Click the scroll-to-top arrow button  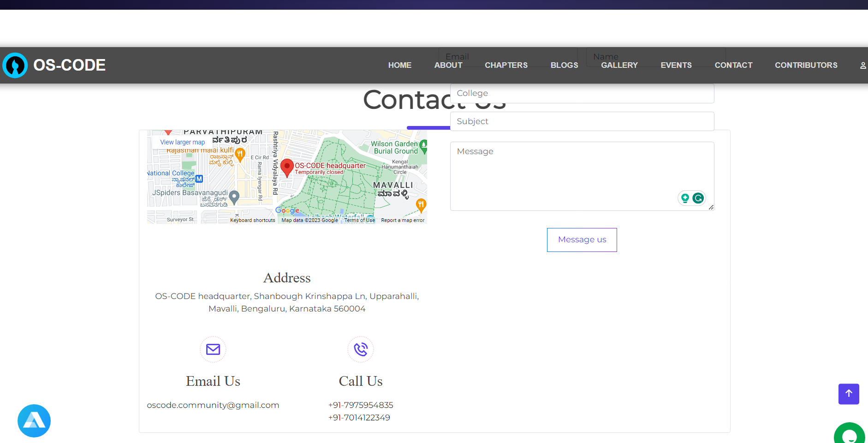[848, 394]
